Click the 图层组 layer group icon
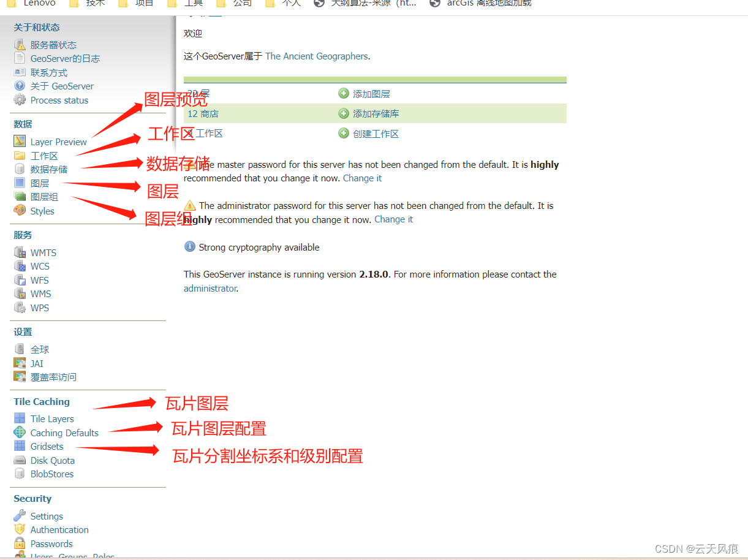Screen dimensions: 748x560 (x=20, y=197)
